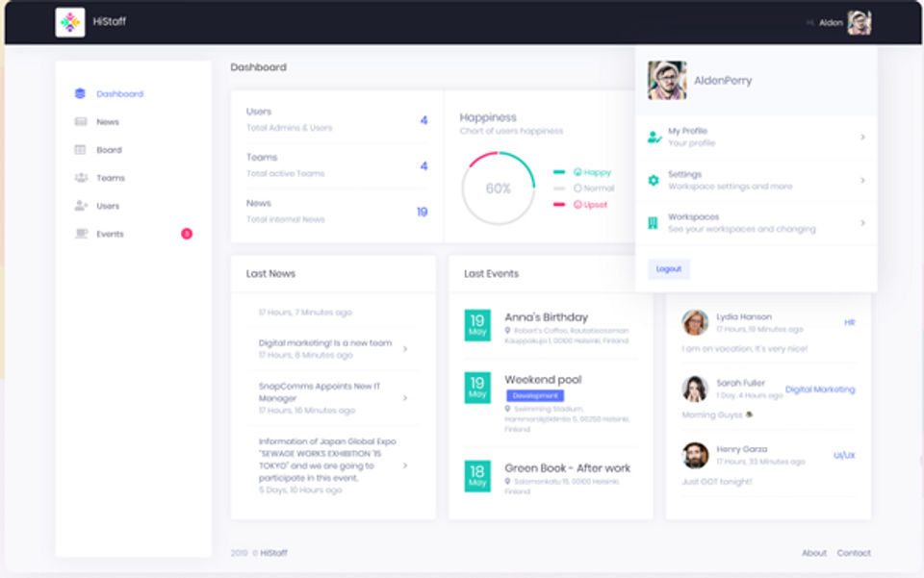Screen dimensions: 924x578
Task: Click Lydia Hanson's name
Action: point(744,316)
